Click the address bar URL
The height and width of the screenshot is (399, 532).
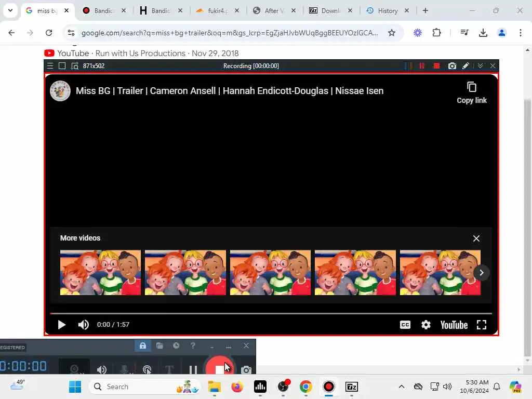point(229,33)
